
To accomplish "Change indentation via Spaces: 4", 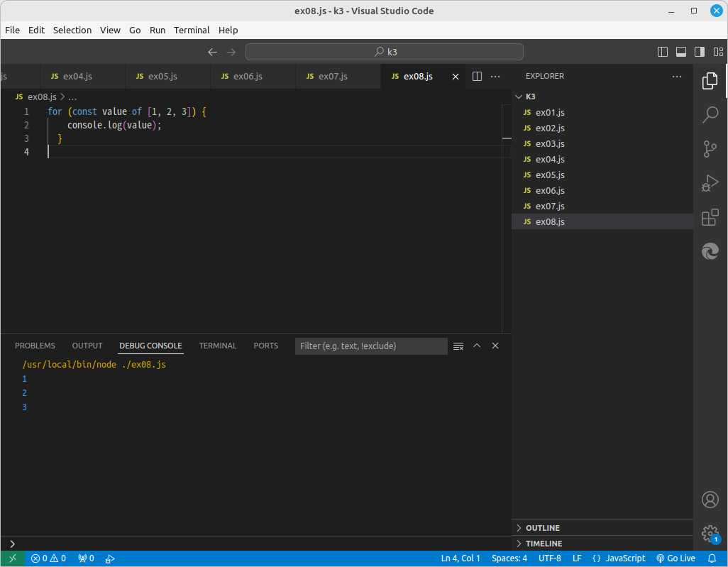I will (x=509, y=558).
